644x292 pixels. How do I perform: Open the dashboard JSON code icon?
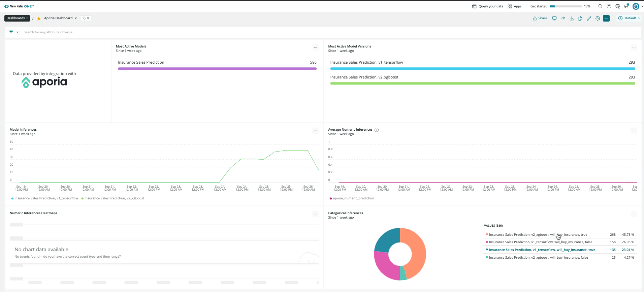pyautogui.click(x=563, y=19)
